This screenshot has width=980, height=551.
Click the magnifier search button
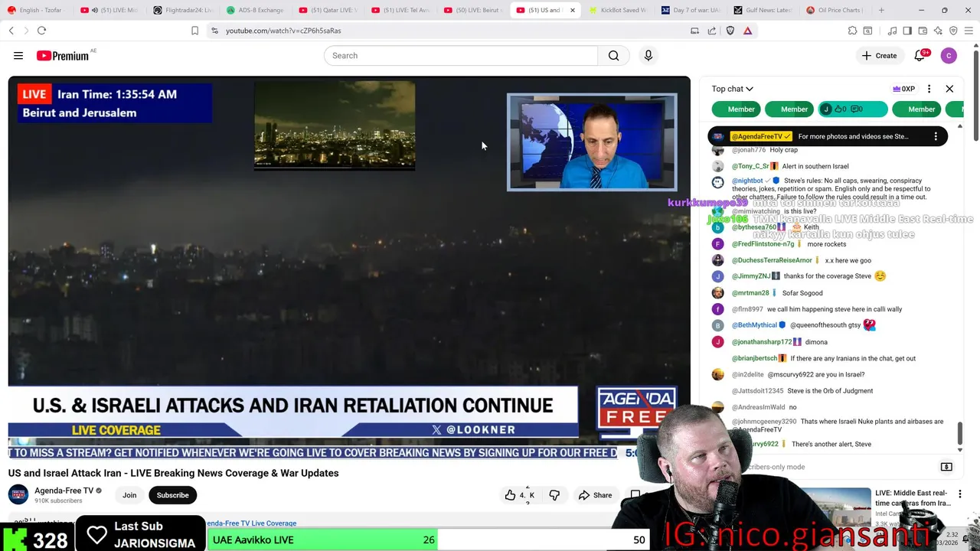[613, 56]
